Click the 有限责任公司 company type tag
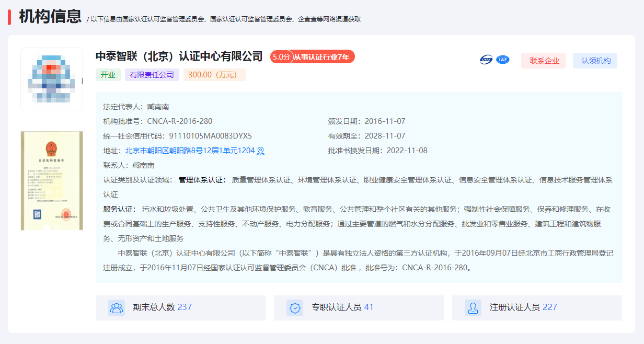 (152, 75)
